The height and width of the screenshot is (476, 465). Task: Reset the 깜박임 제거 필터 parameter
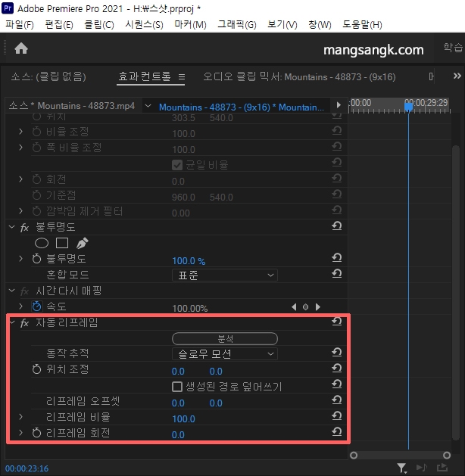(x=336, y=210)
